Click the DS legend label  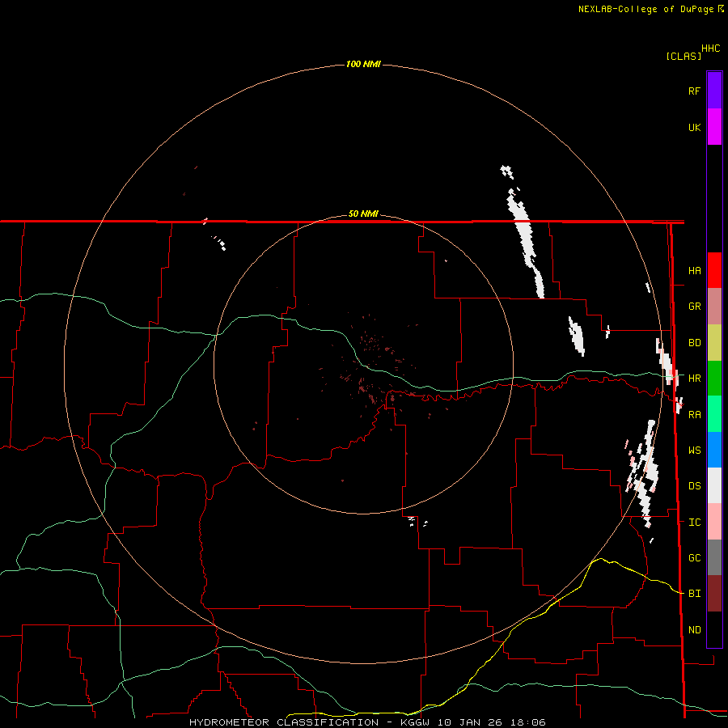694,486
